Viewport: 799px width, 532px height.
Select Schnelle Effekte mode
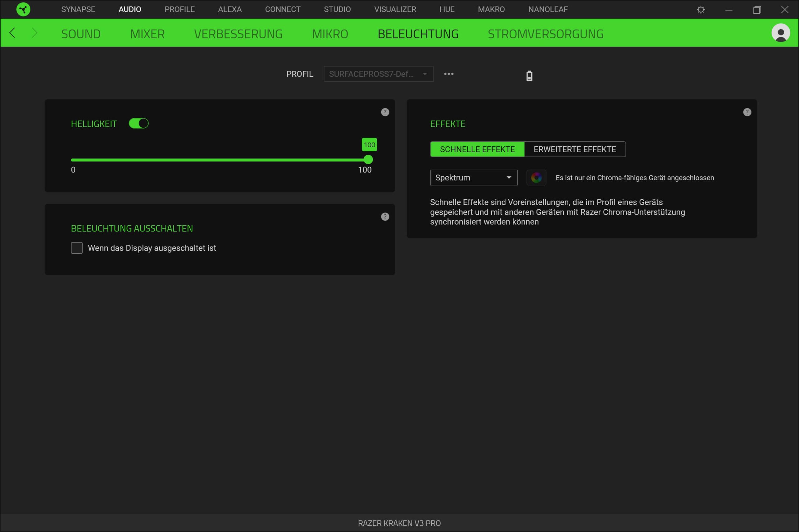477,149
